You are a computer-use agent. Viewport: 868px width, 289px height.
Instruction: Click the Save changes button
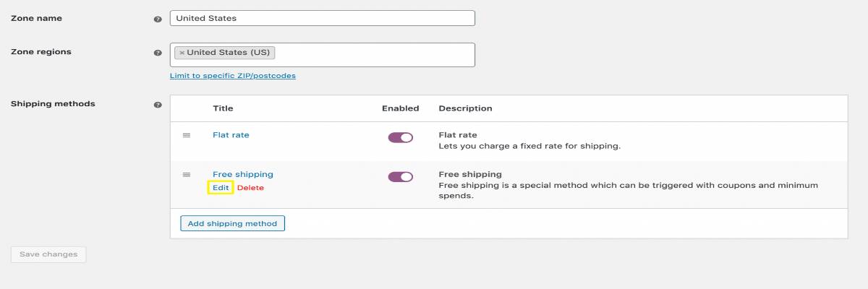[x=48, y=254]
